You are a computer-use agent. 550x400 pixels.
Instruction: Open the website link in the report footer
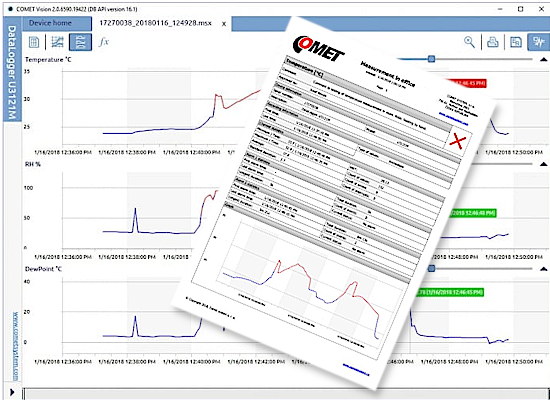(356, 371)
